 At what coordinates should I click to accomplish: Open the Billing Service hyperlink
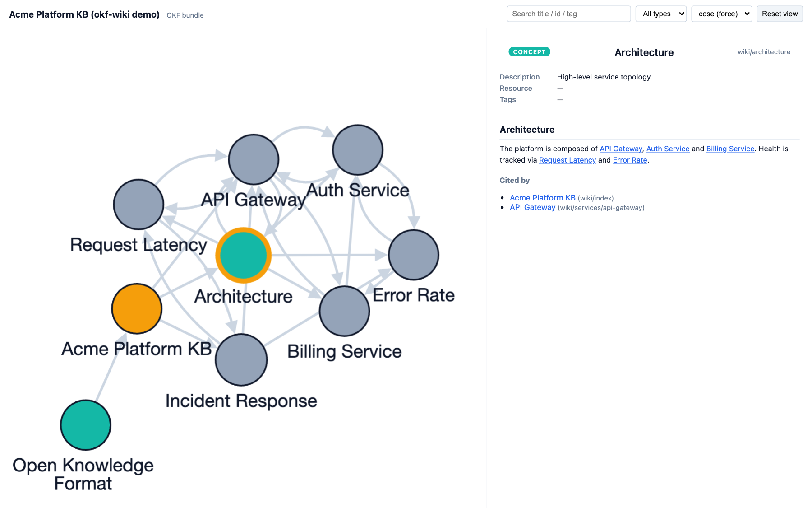tap(730, 149)
